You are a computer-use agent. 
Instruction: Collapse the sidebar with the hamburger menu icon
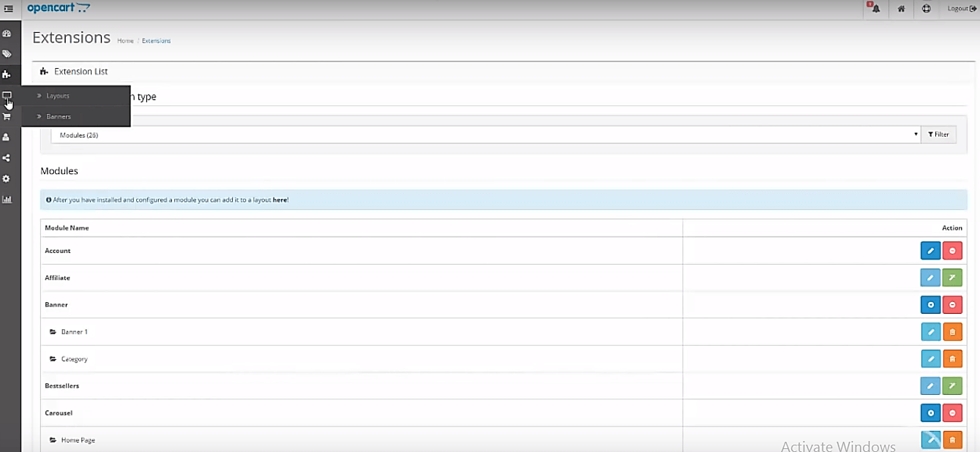(9, 9)
